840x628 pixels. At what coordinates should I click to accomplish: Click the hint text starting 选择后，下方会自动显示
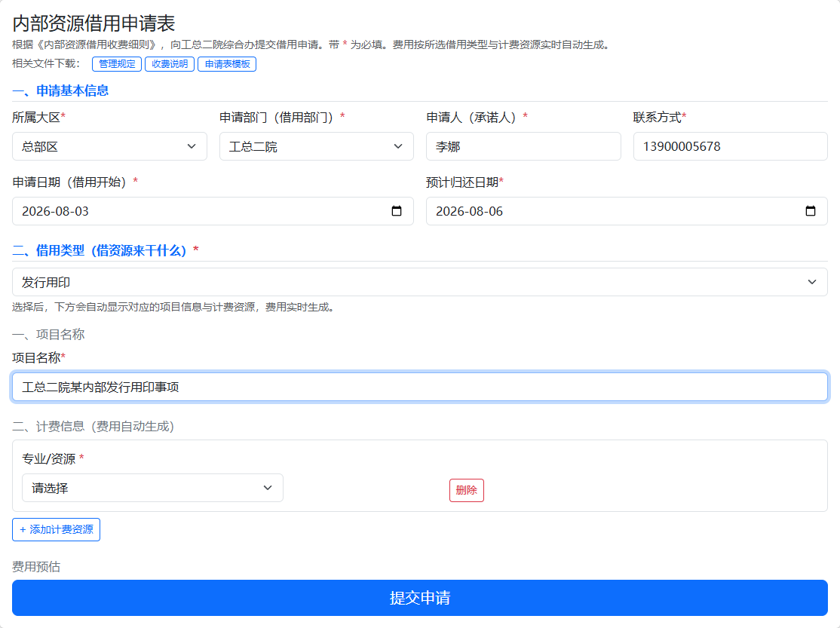point(175,307)
